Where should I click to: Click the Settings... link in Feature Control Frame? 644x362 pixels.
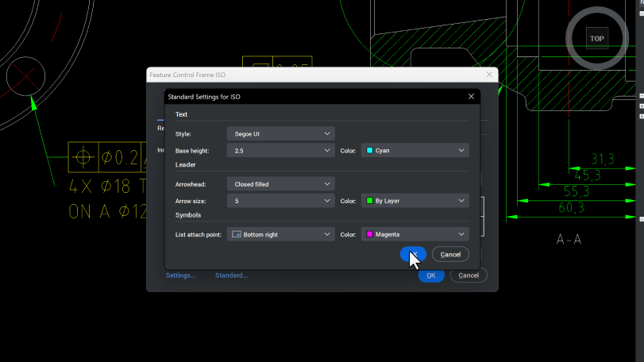(180, 275)
